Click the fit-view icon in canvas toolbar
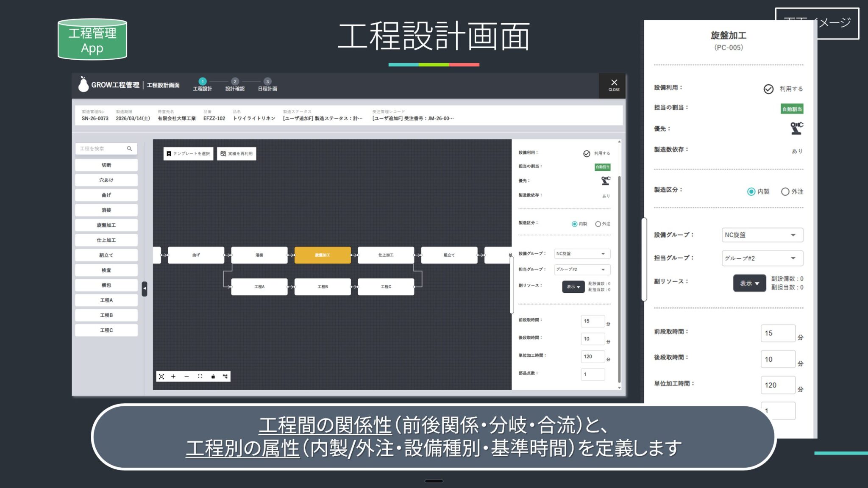This screenshot has width=868, height=488. tap(161, 376)
